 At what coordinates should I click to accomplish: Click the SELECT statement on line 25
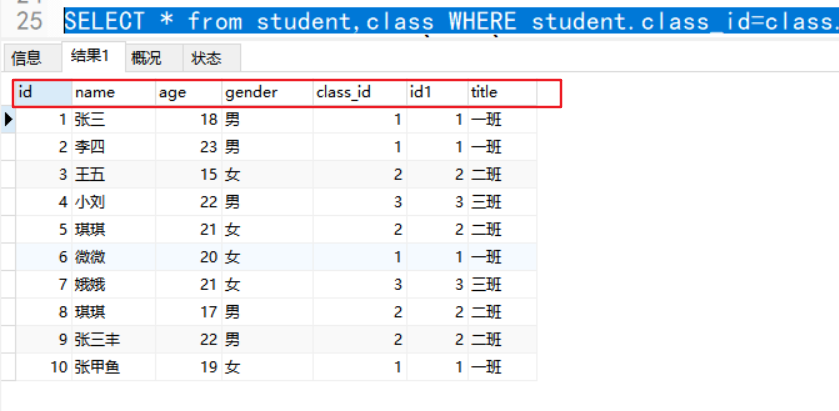pyautogui.click(x=451, y=21)
